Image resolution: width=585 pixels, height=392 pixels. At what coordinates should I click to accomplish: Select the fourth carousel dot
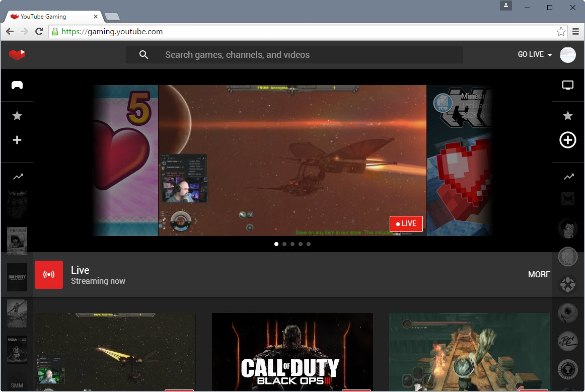coord(301,244)
